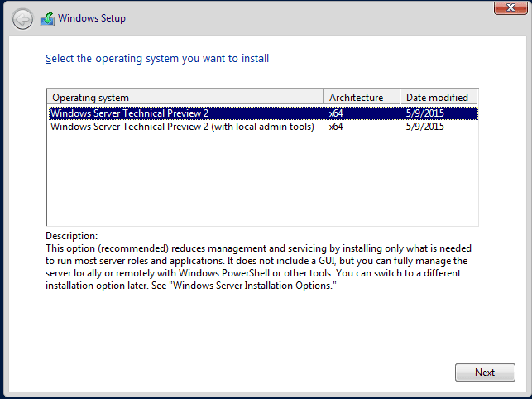Select Windows Server Technical Preview 2 row
The image size is (532, 399).
click(x=263, y=113)
